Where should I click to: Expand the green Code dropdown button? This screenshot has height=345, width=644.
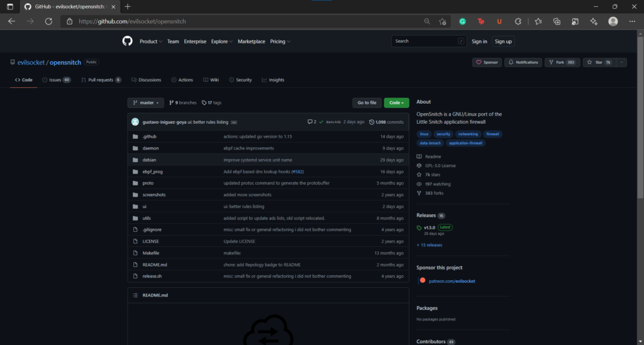[x=396, y=102]
